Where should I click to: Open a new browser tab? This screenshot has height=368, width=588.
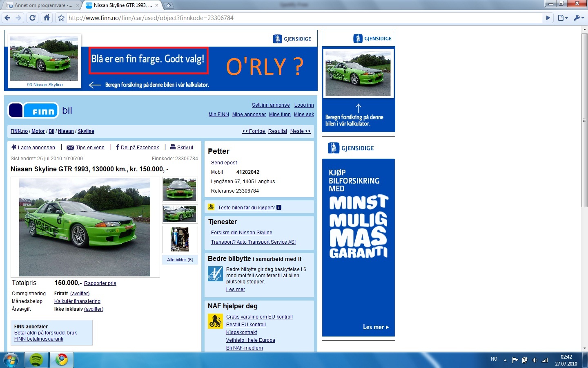[168, 5]
